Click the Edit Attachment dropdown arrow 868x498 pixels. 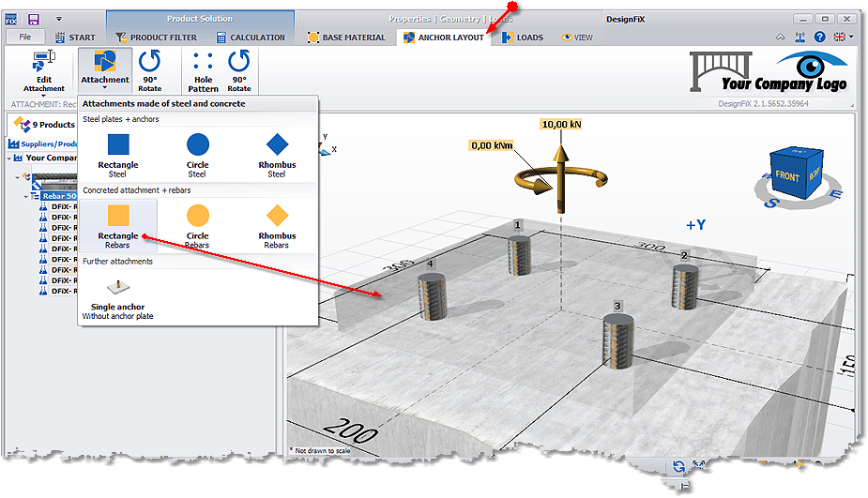coord(44,95)
